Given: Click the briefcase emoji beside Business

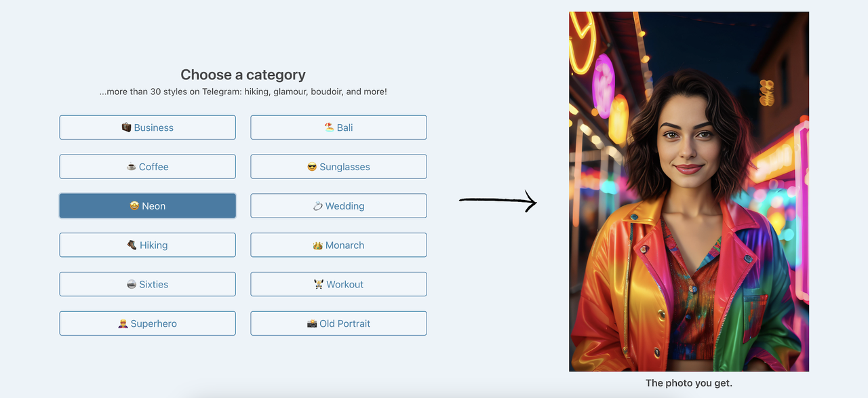Looking at the screenshot, I should point(126,127).
